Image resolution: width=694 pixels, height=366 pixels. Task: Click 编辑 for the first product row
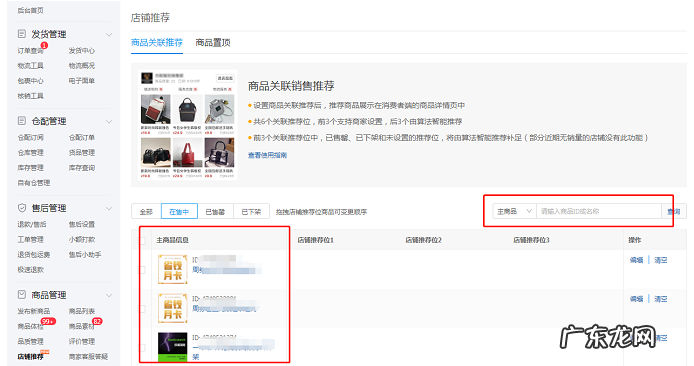pos(636,260)
